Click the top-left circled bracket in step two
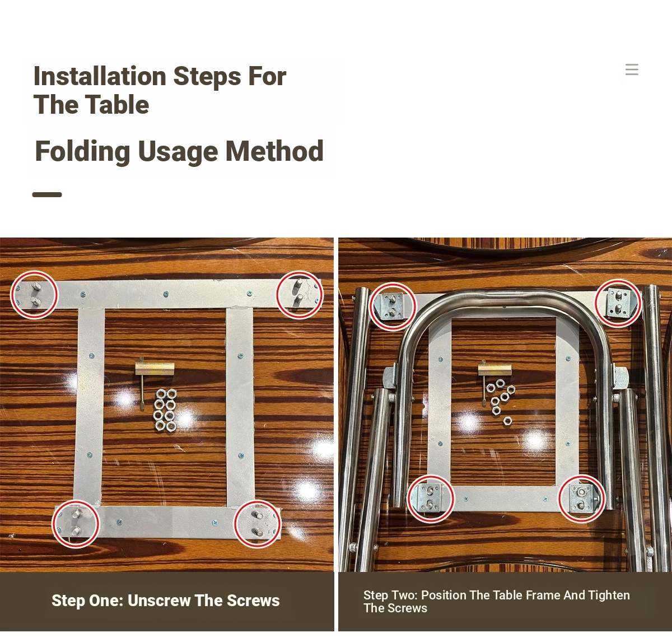The image size is (672, 642). pos(393,306)
